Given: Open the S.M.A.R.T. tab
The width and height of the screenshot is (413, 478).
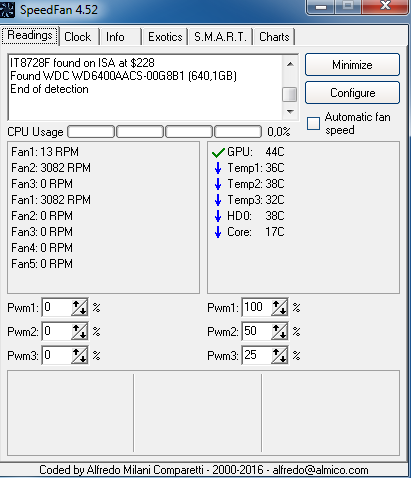Looking at the screenshot, I should point(220,37).
